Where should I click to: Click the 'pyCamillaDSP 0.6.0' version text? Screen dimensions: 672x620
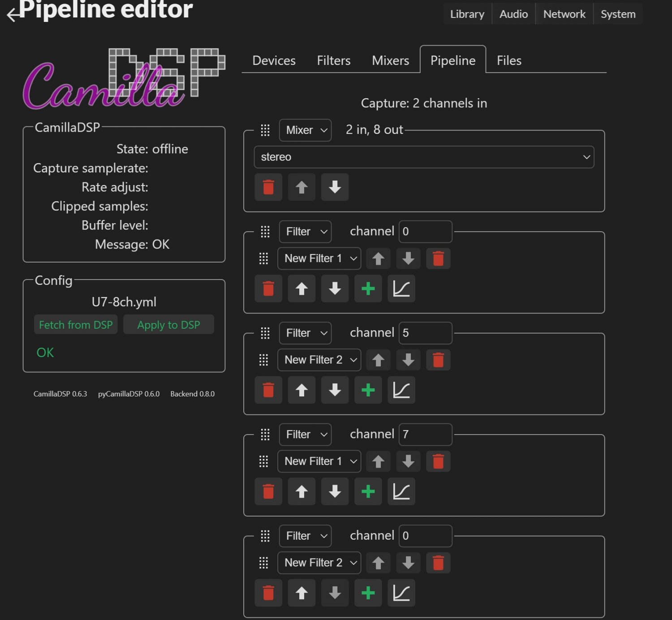(x=129, y=394)
